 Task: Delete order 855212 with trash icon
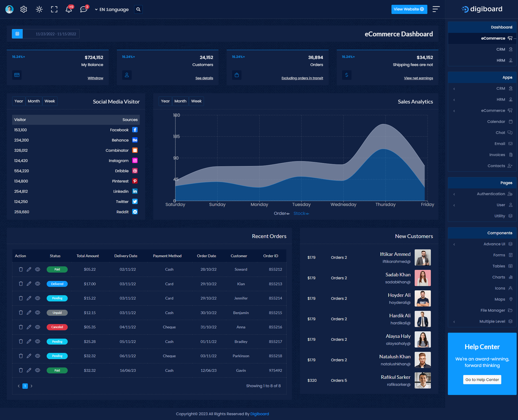(21, 269)
